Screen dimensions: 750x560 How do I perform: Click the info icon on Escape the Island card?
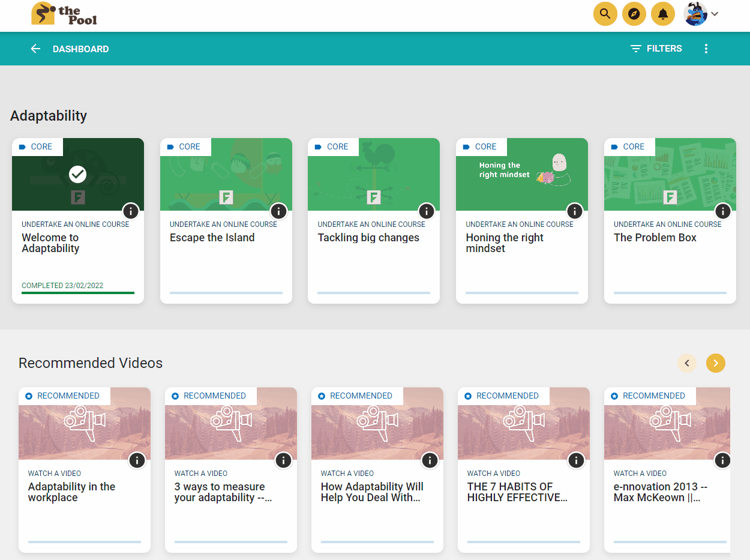click(278, 211)
